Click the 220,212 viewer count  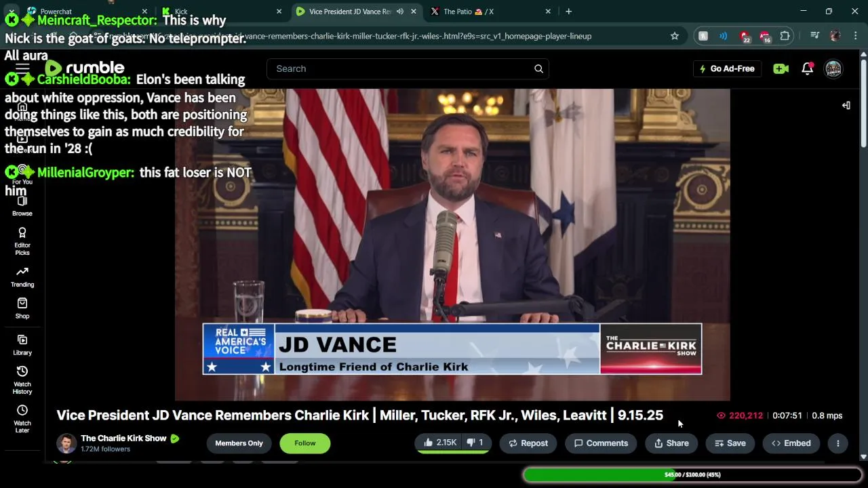point(740,415)
